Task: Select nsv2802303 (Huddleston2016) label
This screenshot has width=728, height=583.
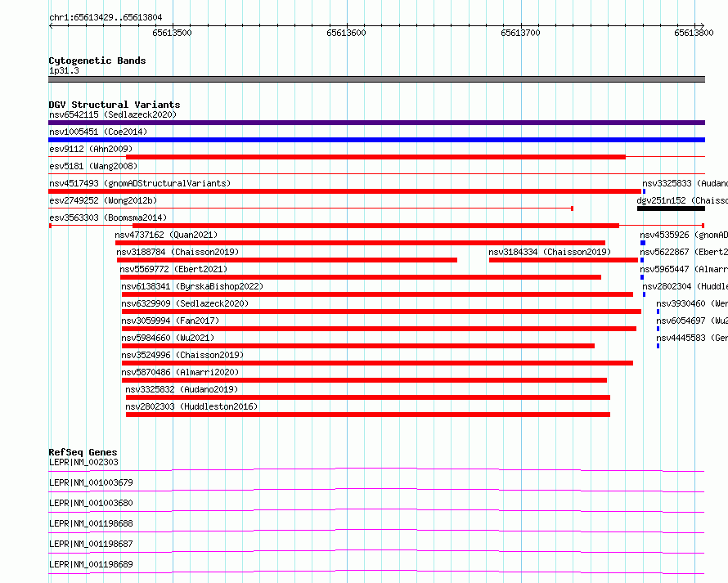Action: pos(191,406)
